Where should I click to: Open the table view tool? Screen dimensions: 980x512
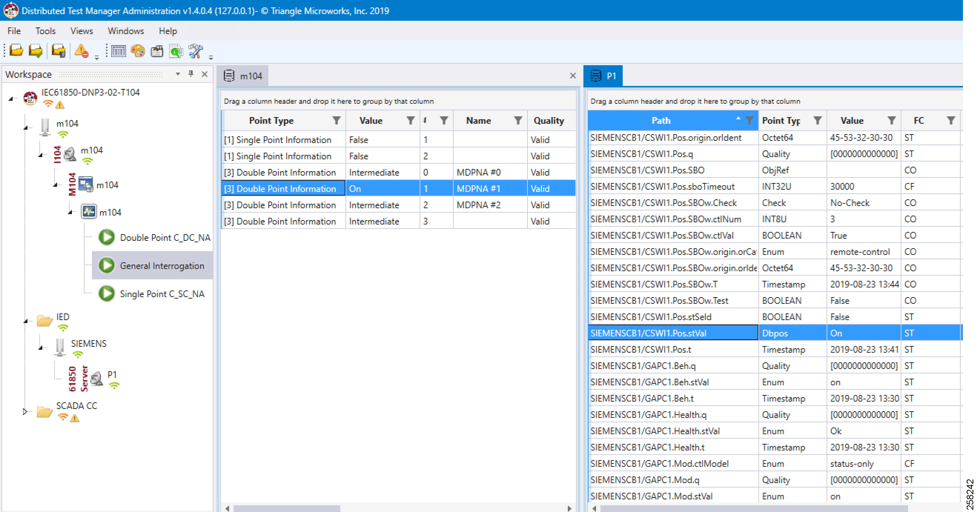118,51
